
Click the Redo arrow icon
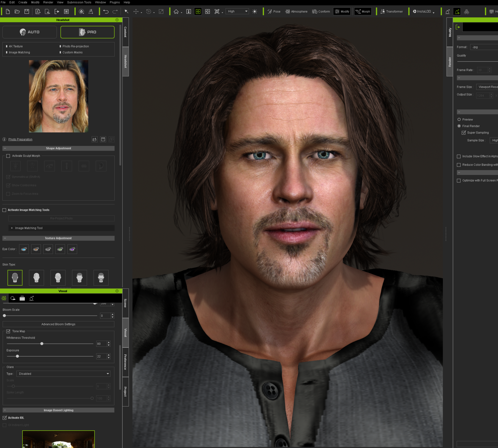tap(115, 11)
